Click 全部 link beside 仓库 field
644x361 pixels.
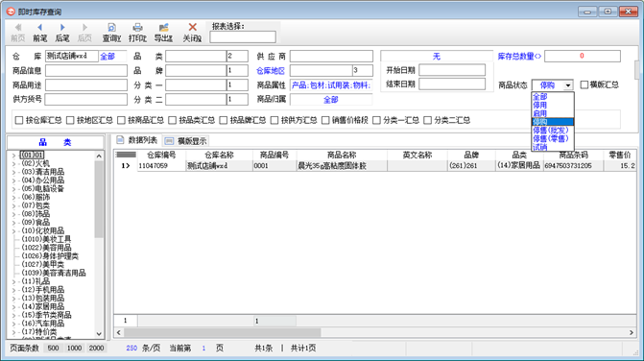pos(107,57)
